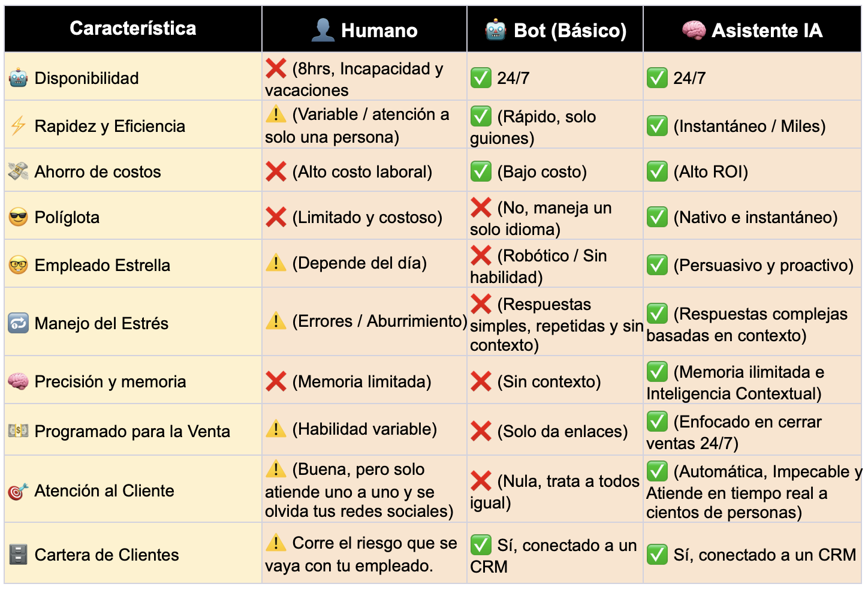The image size is (868, 590).
Task: Select the Asistente IA column header
Action: pyautogui.click(x=752, y=30)
